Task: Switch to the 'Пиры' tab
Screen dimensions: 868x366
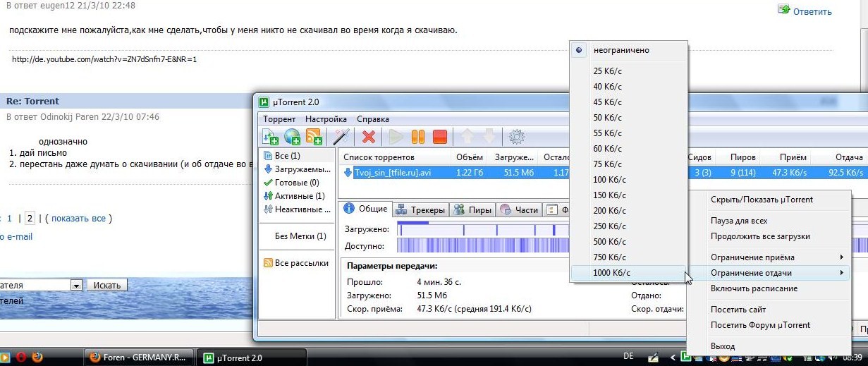Action: [x=472, y=209]
